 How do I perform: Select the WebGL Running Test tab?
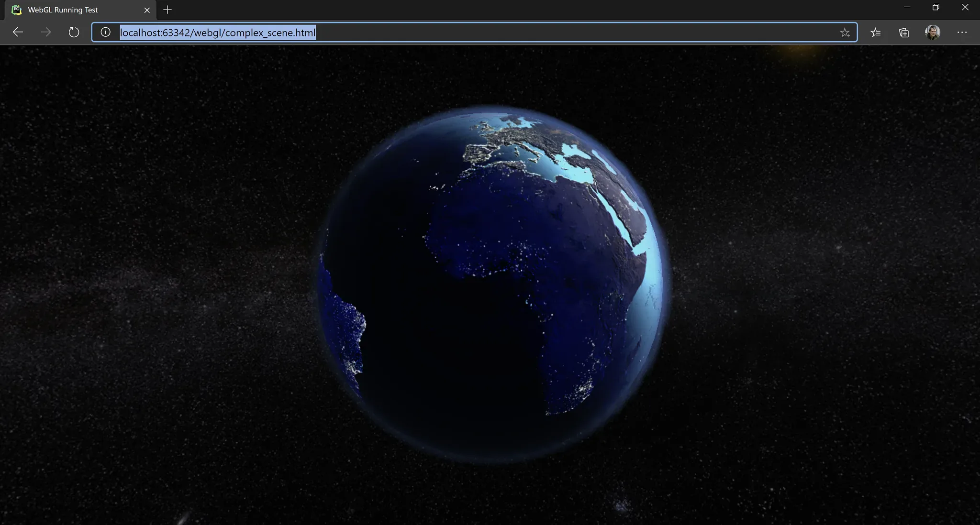point(81,10)
